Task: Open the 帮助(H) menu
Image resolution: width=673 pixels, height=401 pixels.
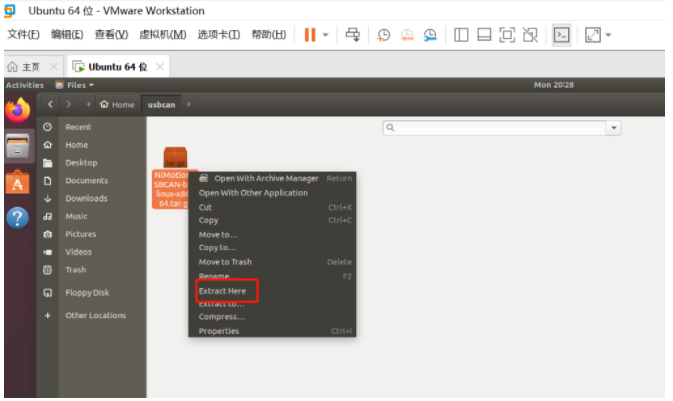Action: tap(269, 34)
